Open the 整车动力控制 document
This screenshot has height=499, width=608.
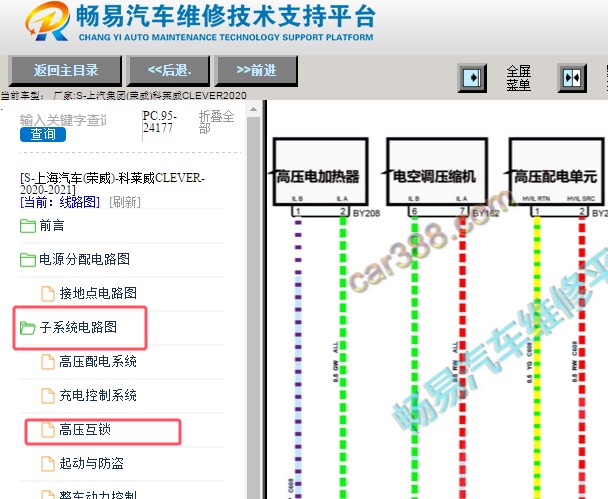(x=98, y=494)
